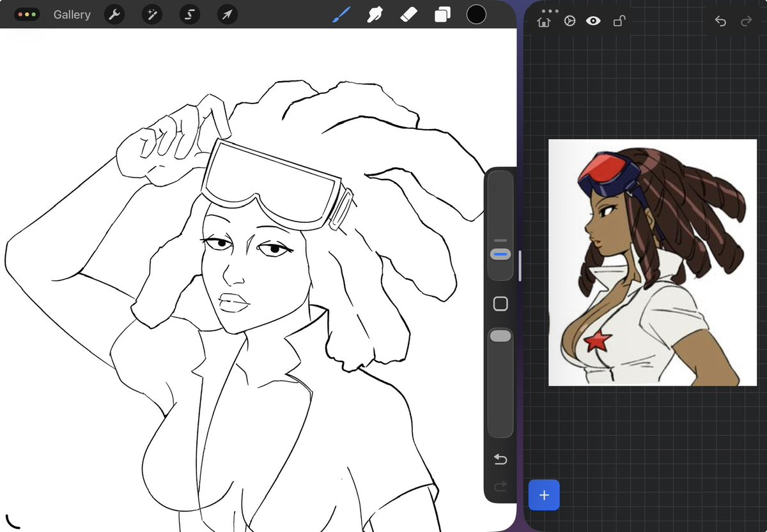Select the Selection S-shaped tool

point(189,14)
